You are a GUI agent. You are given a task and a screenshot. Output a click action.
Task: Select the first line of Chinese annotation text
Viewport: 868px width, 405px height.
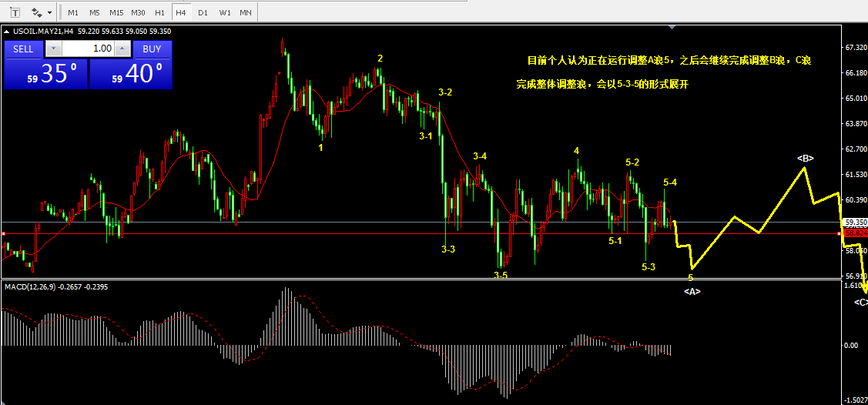(669, 60)
